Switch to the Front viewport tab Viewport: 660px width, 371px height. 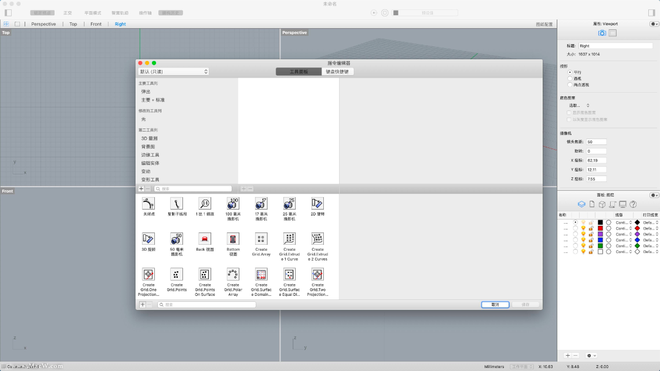coord(96,24)
